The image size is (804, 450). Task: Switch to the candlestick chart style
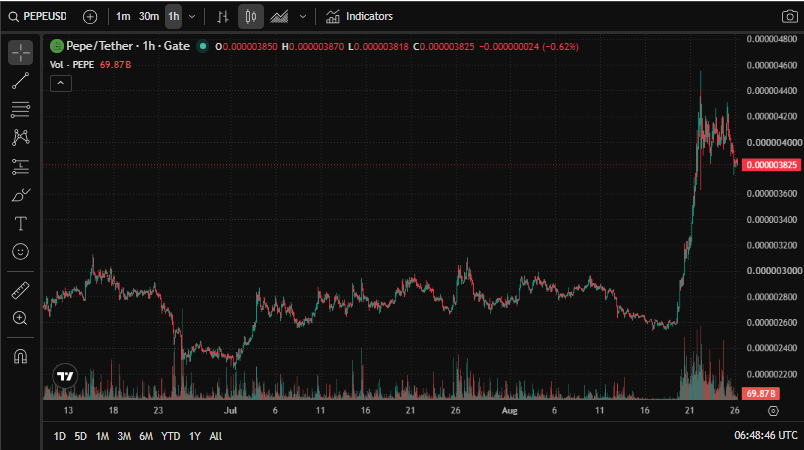[251, 16]
